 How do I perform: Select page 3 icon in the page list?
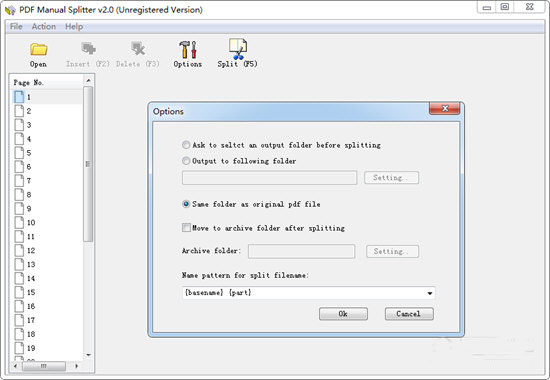click(x=19, y=125)
